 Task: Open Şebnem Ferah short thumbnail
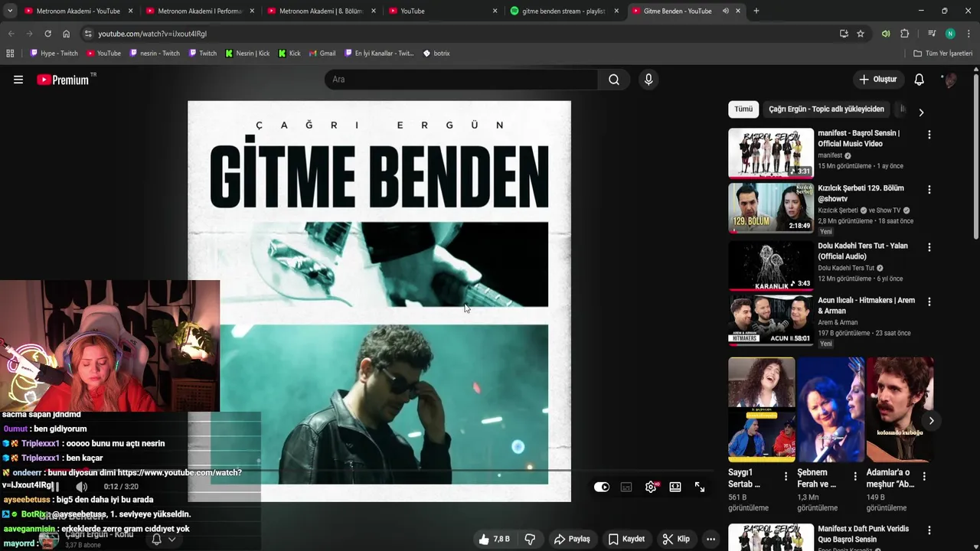831,409
